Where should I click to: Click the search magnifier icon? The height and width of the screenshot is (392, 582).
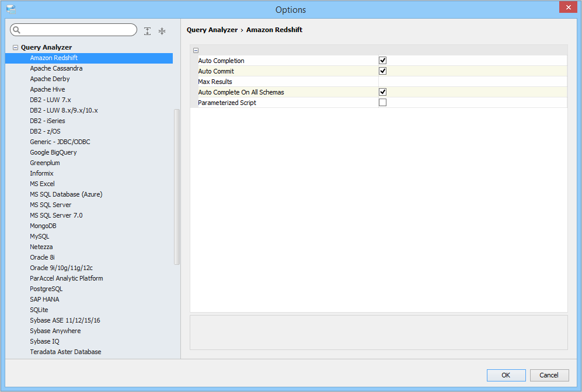[17, 30]
